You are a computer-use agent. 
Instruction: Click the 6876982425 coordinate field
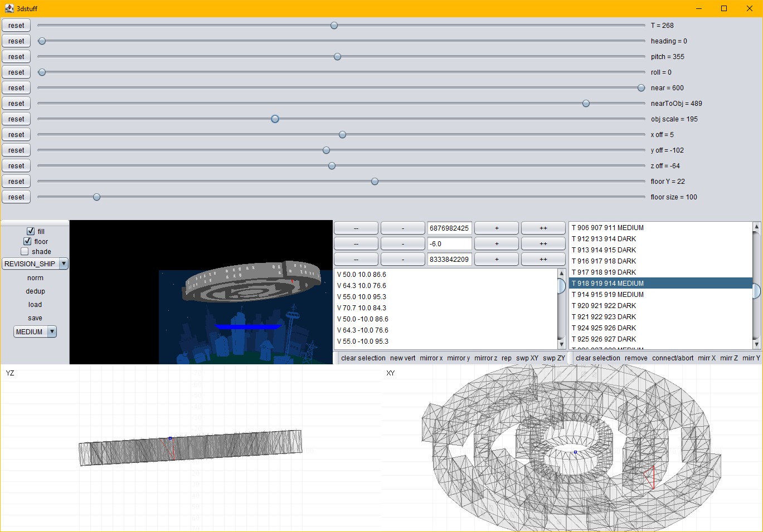pos(449,228)
